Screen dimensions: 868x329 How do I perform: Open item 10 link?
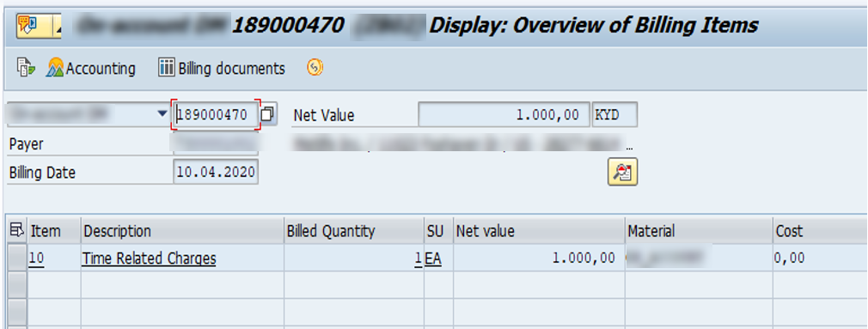click(37, 259)
